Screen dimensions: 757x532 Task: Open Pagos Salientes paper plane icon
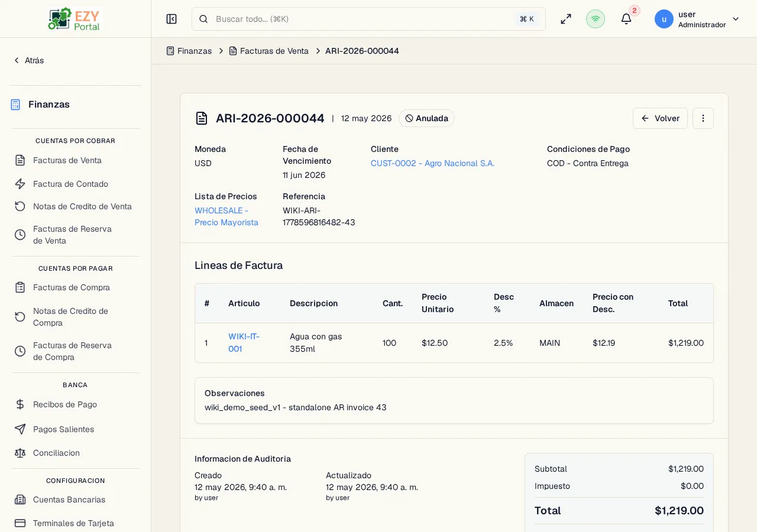click(20, 429)
